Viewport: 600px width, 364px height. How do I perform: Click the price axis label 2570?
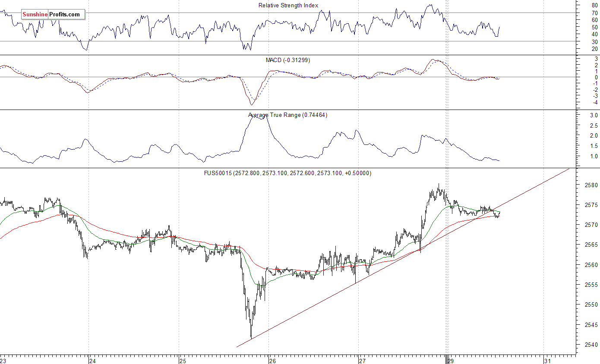pyautogui.click(x=592, y=225)
